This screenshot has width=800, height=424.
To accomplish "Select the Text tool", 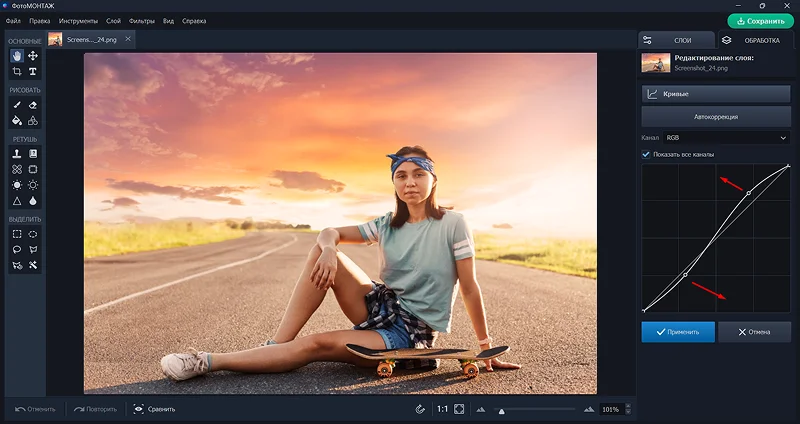I will point(33,71).
